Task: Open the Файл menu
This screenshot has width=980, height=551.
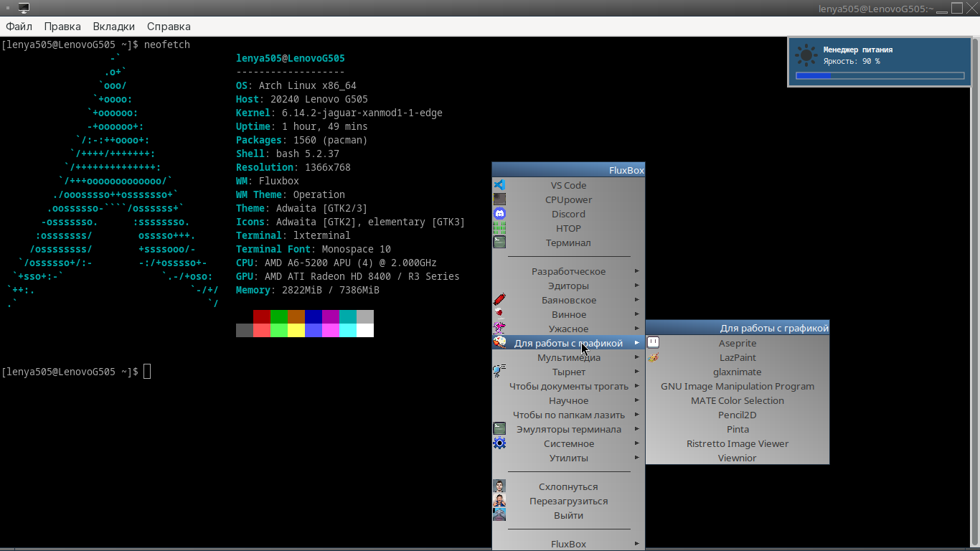Action: [x=19, y=27]
